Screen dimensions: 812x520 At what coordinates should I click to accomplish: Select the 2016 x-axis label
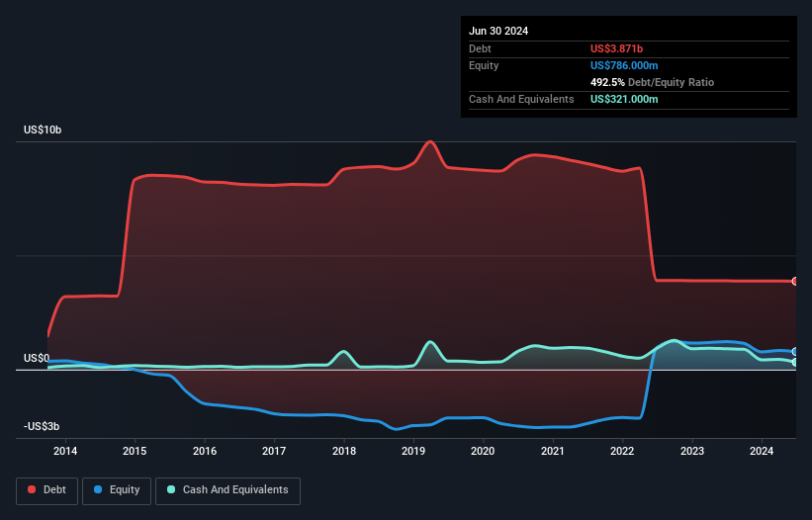(205, 451)
